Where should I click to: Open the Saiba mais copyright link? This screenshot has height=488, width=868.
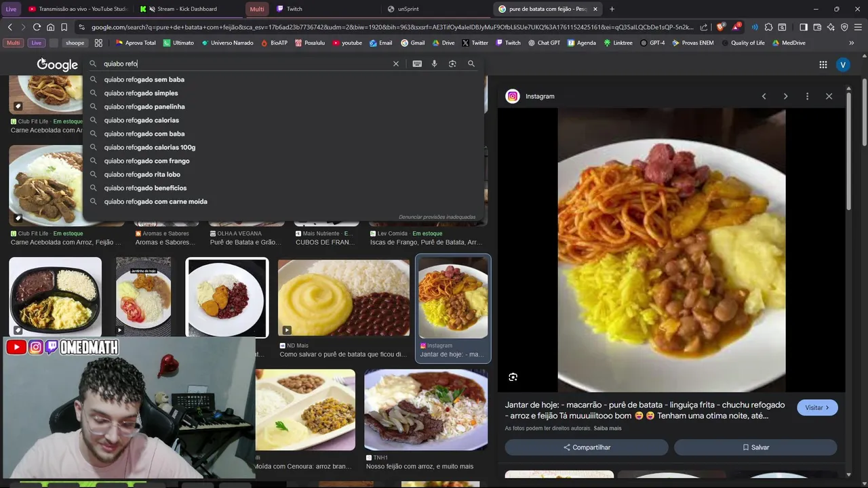pyautogui.click(x=608, y=428)
